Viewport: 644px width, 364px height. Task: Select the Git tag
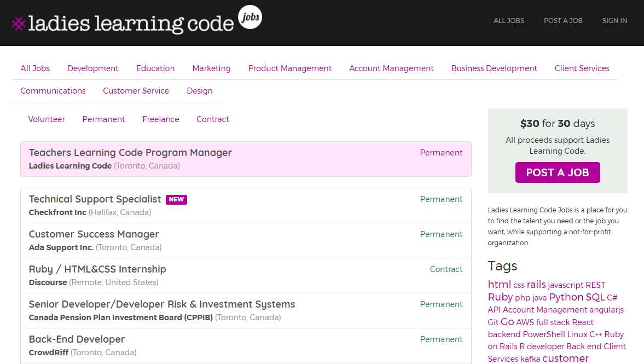tap(493, 322)
